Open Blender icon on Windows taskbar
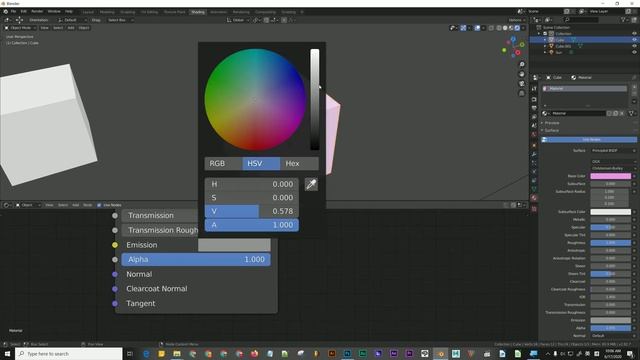 [440, 353]
